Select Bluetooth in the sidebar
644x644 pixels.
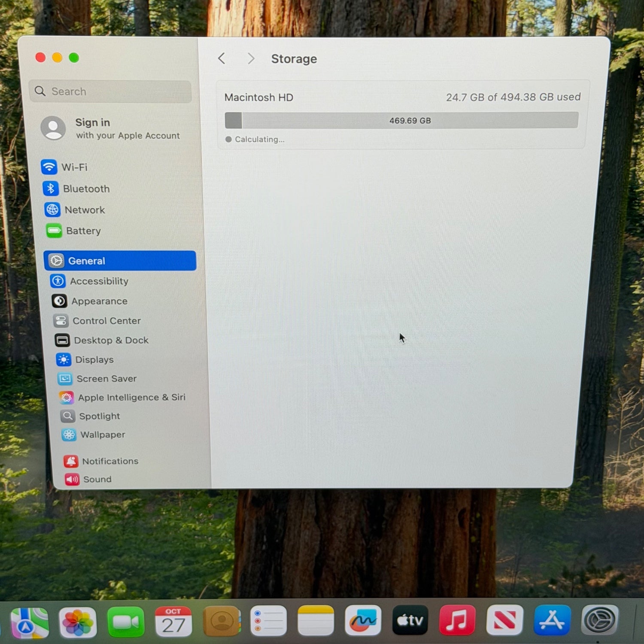[x=86, y=189]
